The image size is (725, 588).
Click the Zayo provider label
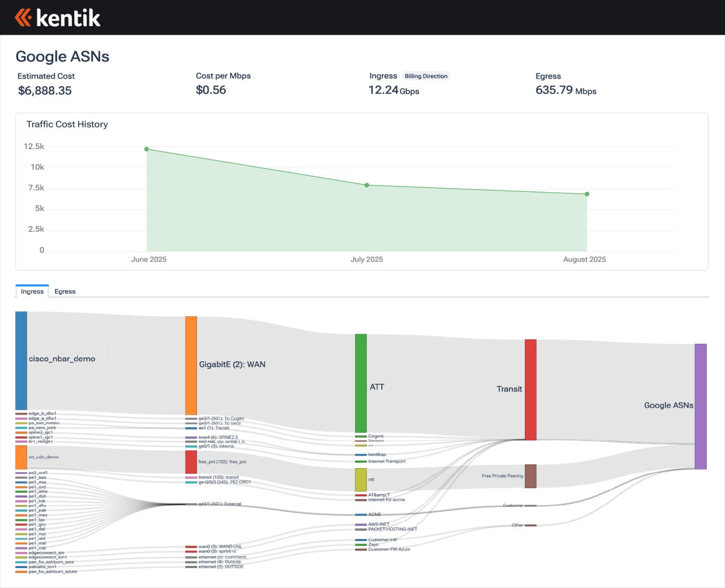point(373,544)
